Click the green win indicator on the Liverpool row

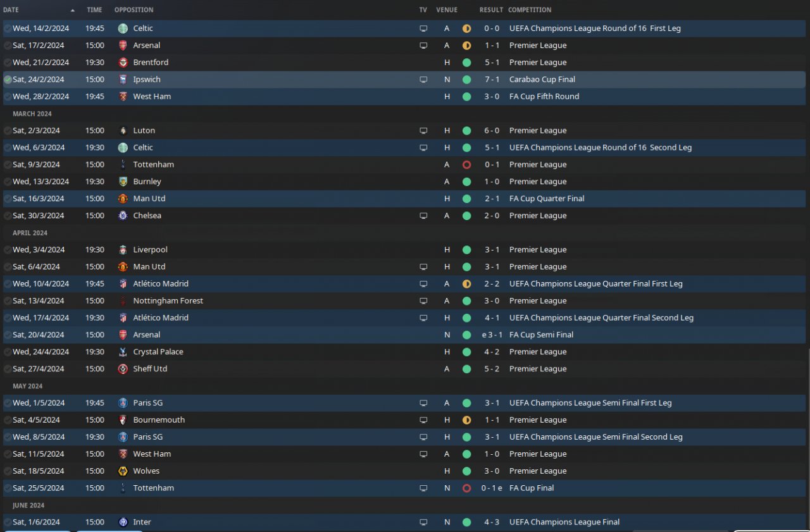(466, 250)
